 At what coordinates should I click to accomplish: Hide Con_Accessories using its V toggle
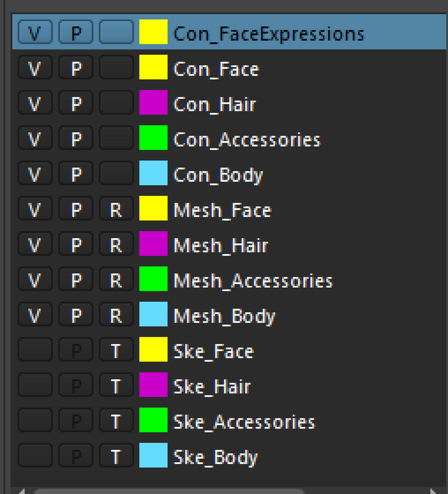click(x=35, y=138)
